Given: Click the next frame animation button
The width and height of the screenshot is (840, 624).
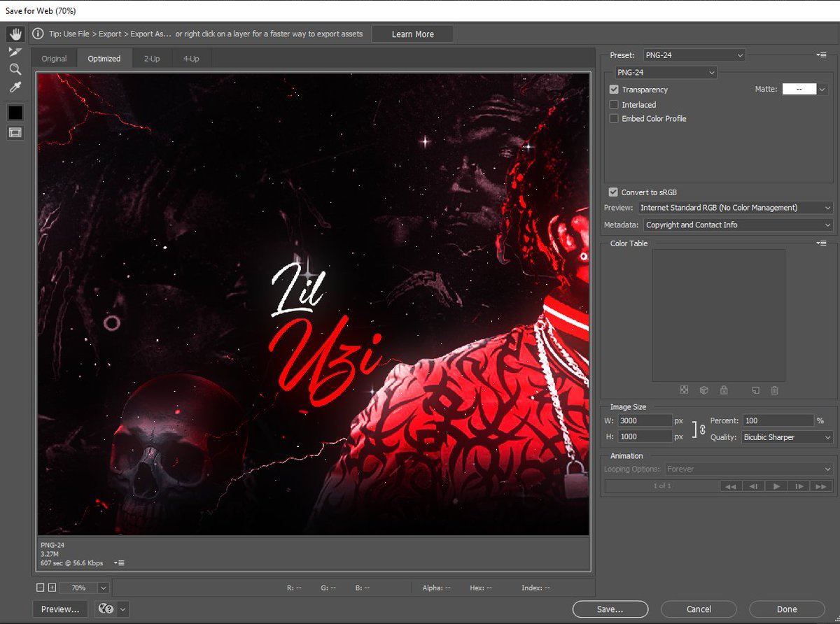Looking at the screenshot, I should (799, 486).
